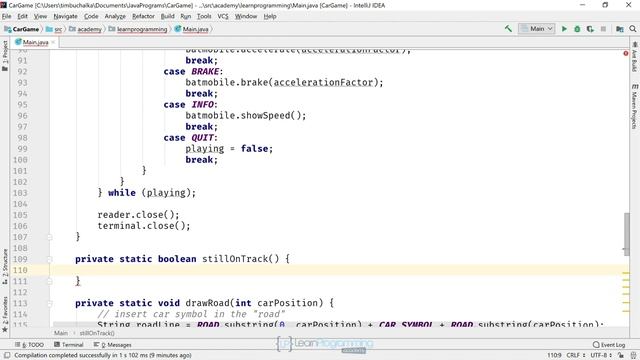Open the TODO tool window
The image size is (640, 360).
click(x=29, y=345)
